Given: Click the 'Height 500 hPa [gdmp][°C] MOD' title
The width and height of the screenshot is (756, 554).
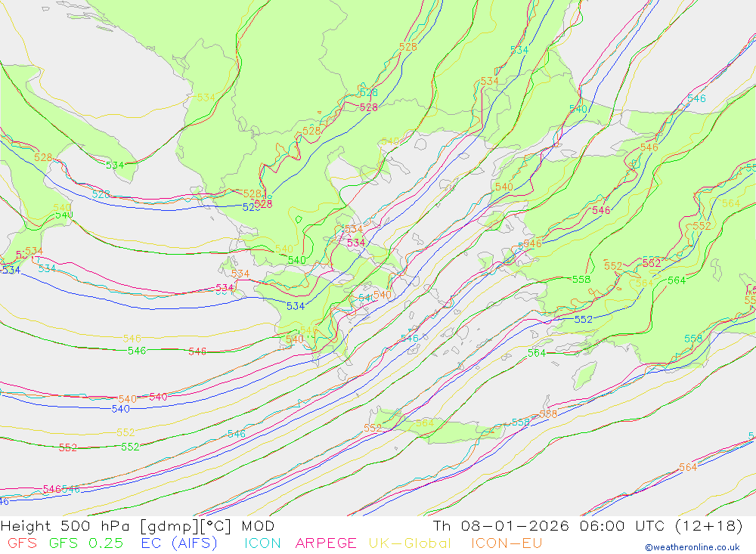Looking at the screenshot, I should click(138, 525).
